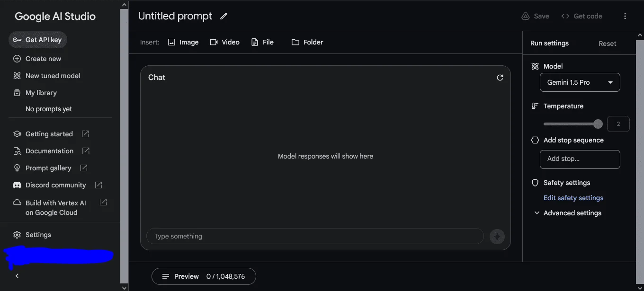Viewport: 644px width, 291px height.
Task: Click the refresh icon in Chat panel
Action: [x=500, y=78]
